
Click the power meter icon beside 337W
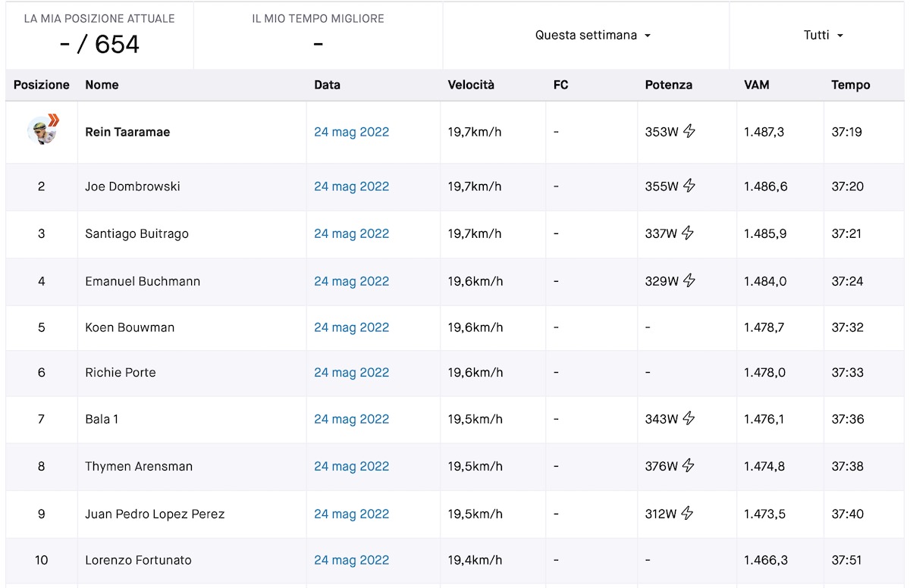687,233
